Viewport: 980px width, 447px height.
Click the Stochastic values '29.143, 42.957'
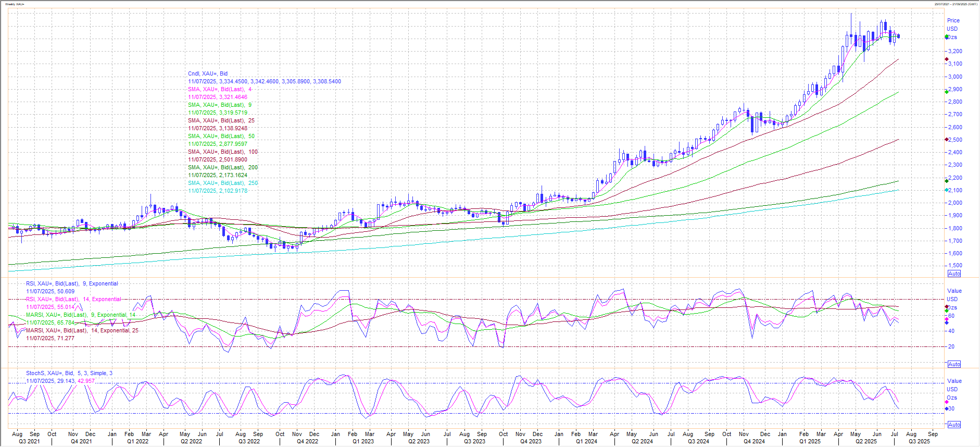click(x=76, y=381)
